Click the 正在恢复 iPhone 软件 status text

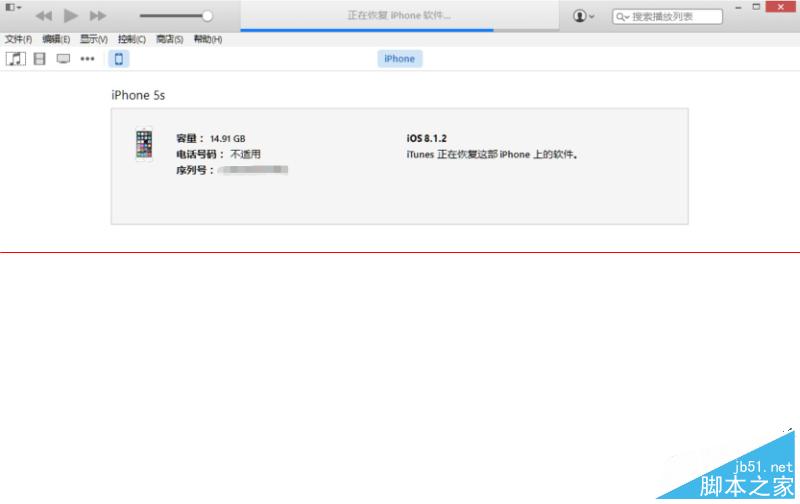(399, 15)
